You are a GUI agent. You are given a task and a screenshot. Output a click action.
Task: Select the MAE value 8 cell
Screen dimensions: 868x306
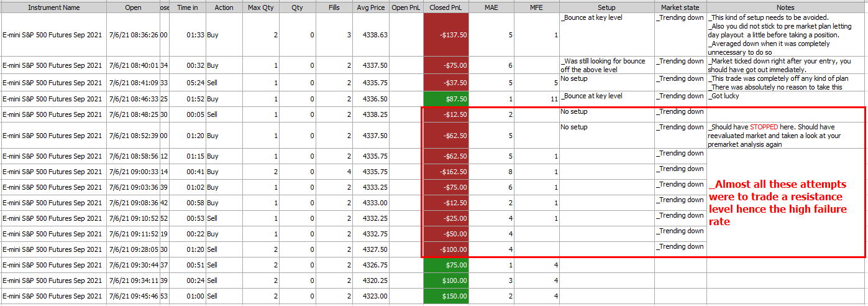point(491,172)
